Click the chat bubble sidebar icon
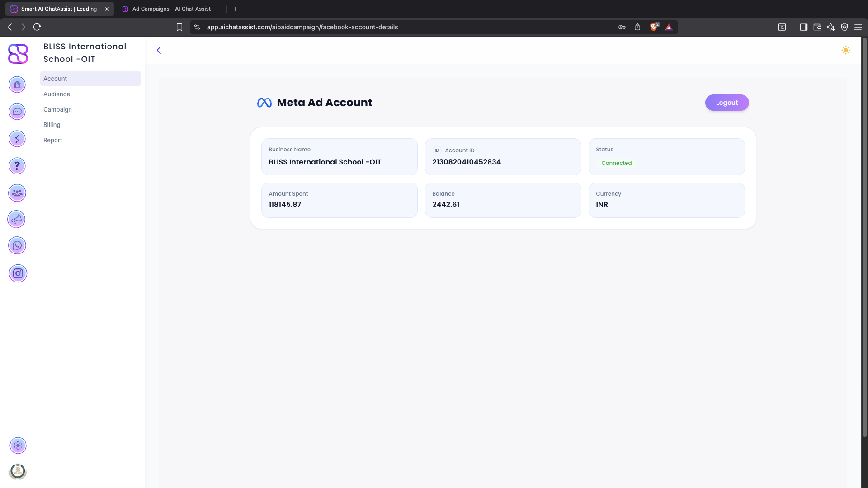868x488 pixels. coord(17,112)
